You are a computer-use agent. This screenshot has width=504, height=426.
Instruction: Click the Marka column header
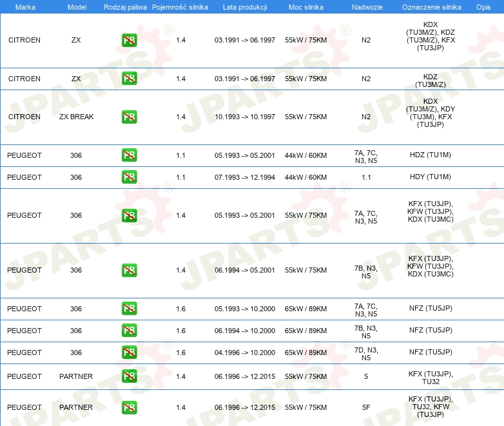pos(24,6)
